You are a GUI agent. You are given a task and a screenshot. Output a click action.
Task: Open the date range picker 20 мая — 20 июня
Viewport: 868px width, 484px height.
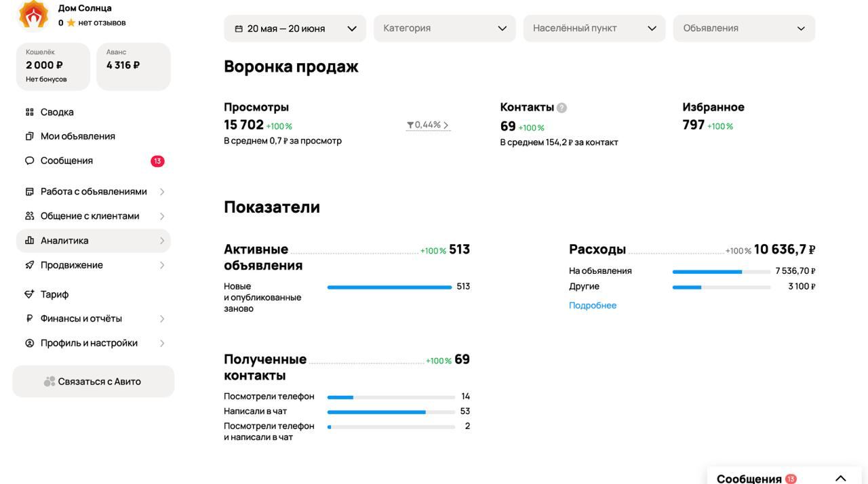[294, 28]
